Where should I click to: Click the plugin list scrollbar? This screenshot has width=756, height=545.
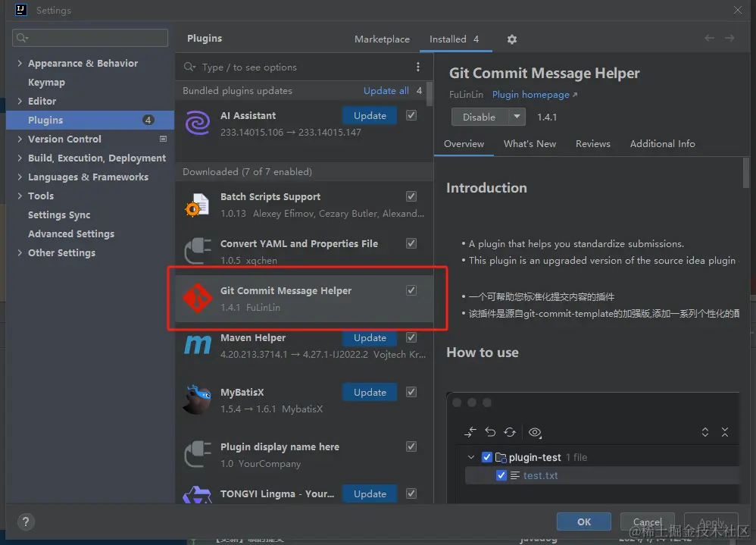click(430, 94)
